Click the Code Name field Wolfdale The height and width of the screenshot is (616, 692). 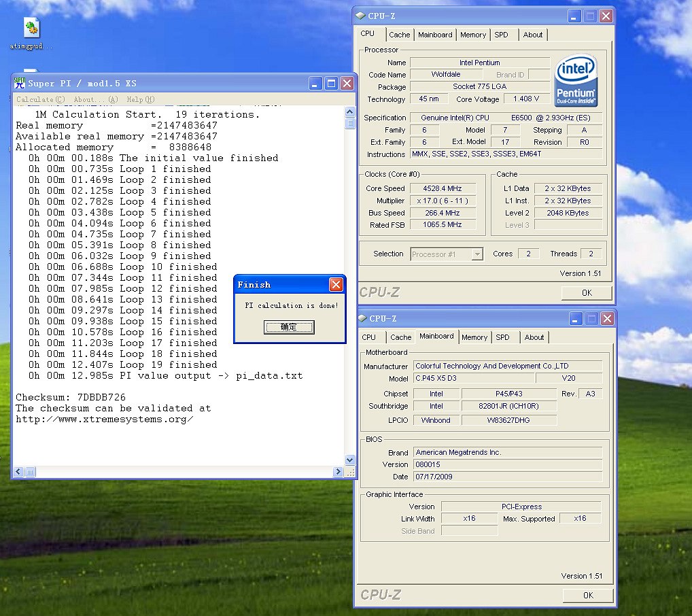tap(446, 74)
